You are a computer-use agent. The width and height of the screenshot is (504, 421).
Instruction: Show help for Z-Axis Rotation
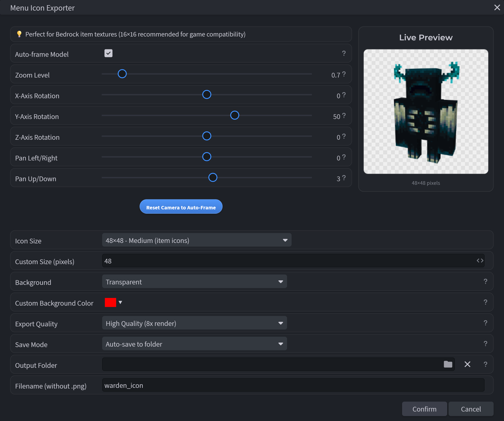point(344,136)
